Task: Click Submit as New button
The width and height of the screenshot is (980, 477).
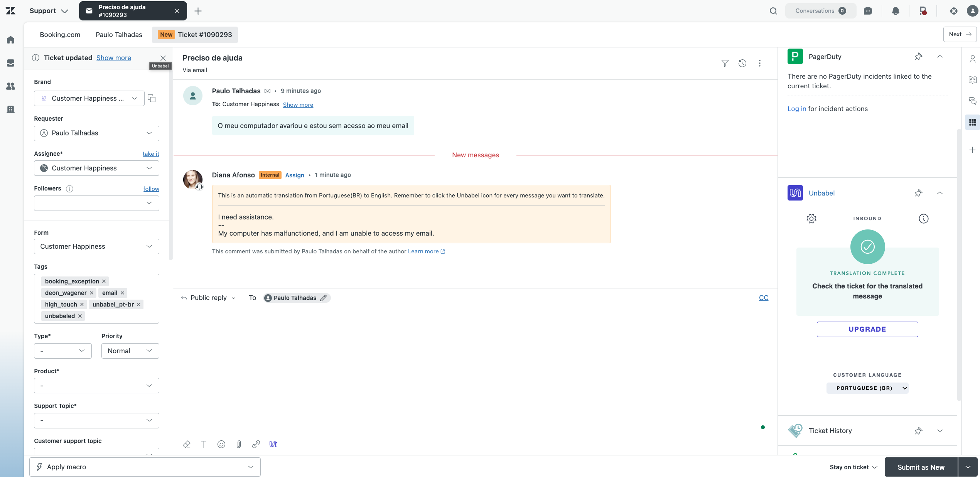Action: pyautogui.click(x=921, y=467)
